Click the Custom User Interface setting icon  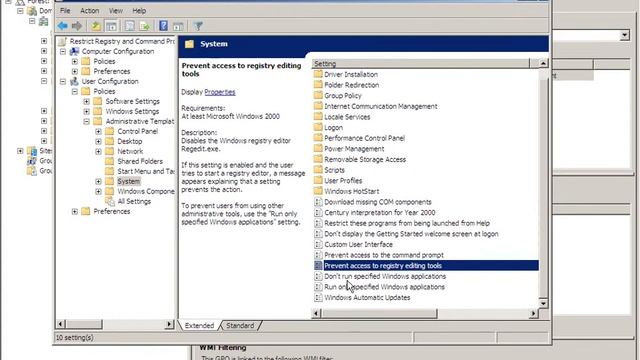318,244
